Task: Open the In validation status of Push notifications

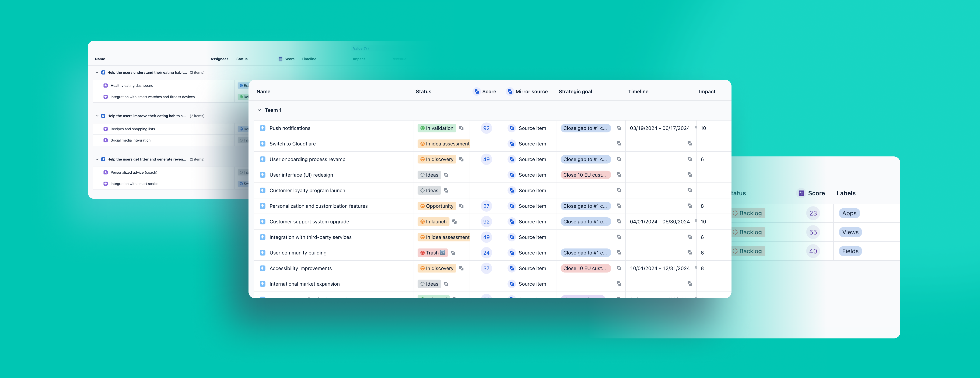Action: 437,128
